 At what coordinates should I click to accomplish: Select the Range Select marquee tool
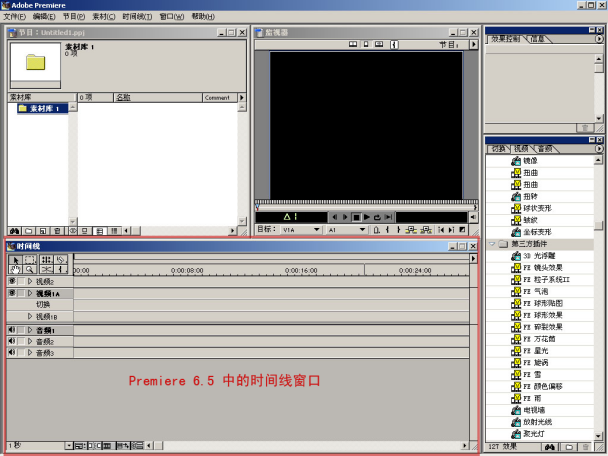pyautogui.click(x=30, y=260)
